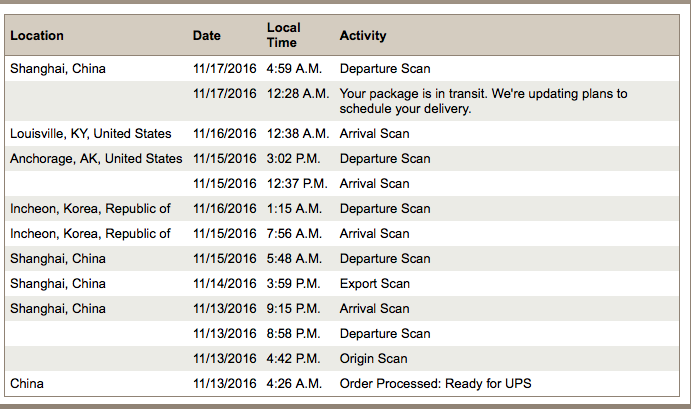The image size is (695, 417).
Task: Click the 'Your package is in transit' message
Action: click(484, 101)
